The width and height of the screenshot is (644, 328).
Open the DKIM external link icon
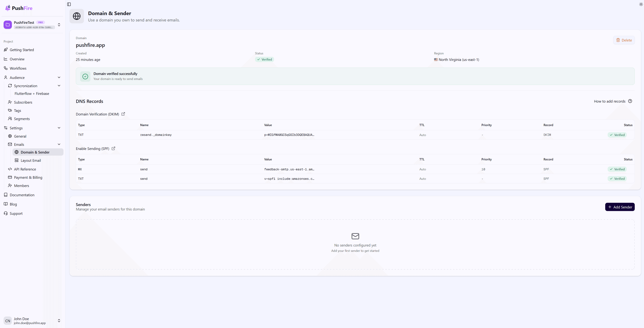tap(123, 114)
